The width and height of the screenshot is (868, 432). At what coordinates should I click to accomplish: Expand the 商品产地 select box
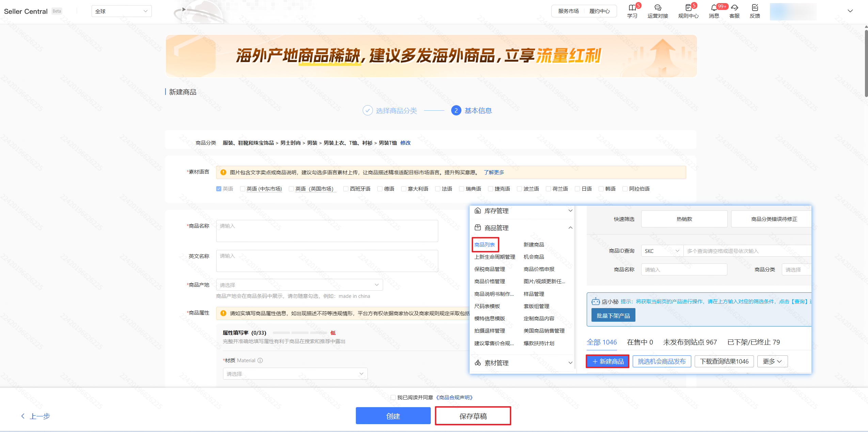pyautogui.click(x=299, y=285)
